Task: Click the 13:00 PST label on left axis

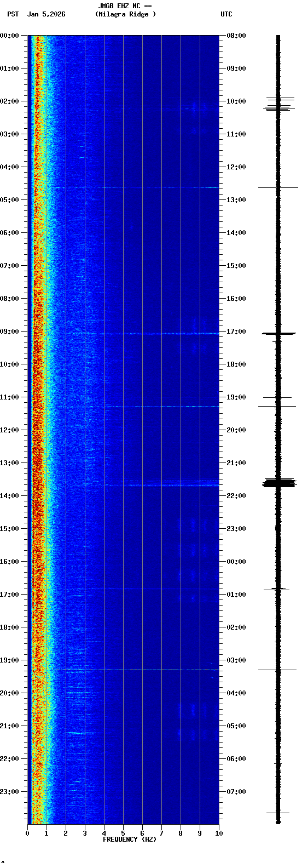Action: point(10,463)
